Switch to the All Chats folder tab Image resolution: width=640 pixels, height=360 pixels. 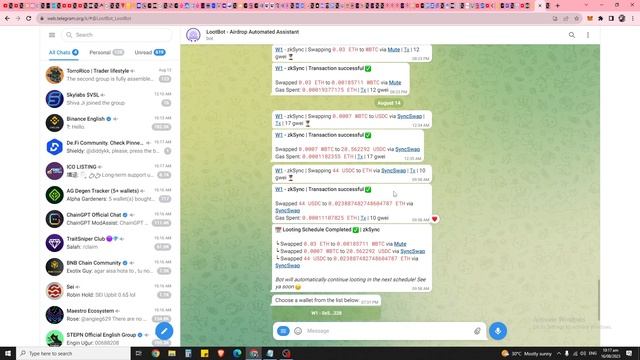(63, 53)
